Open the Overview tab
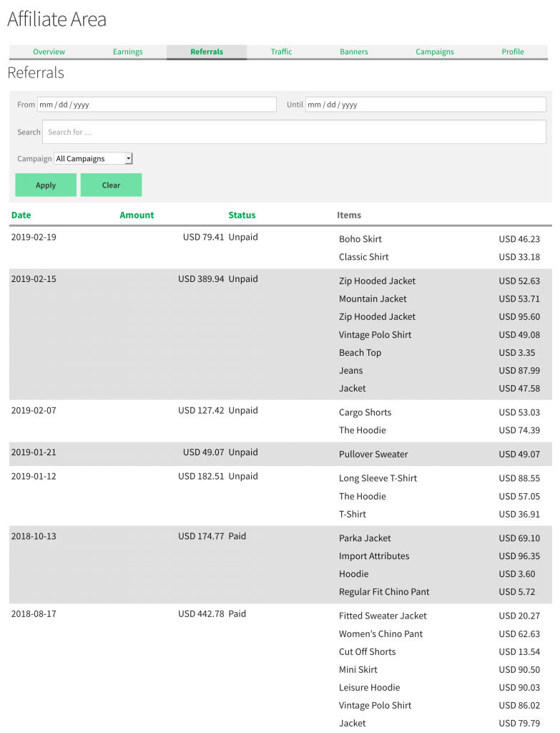 coord(49,52)
